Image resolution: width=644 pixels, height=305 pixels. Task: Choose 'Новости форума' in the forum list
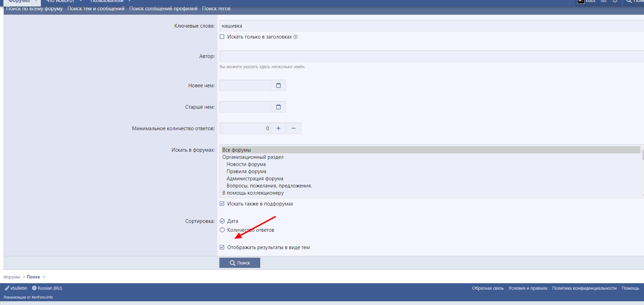246,164
